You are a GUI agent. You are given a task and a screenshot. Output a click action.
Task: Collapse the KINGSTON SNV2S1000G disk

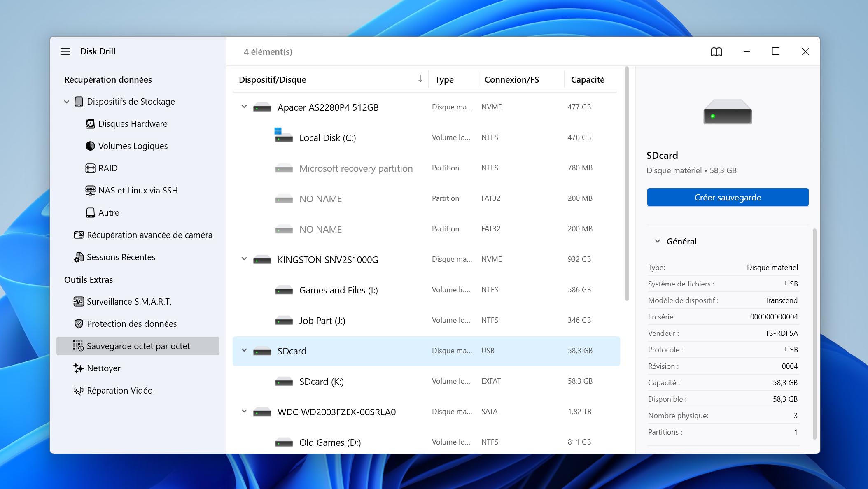(x=244, y=259)
